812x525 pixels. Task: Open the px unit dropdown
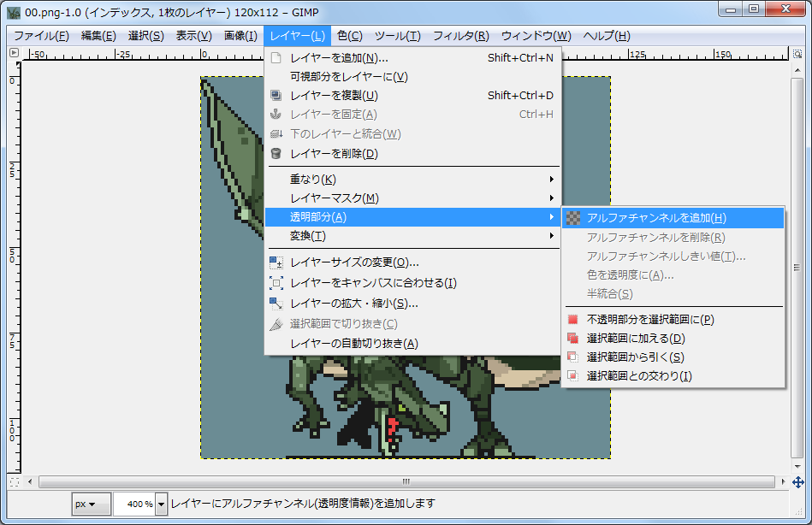click(91, 504)
